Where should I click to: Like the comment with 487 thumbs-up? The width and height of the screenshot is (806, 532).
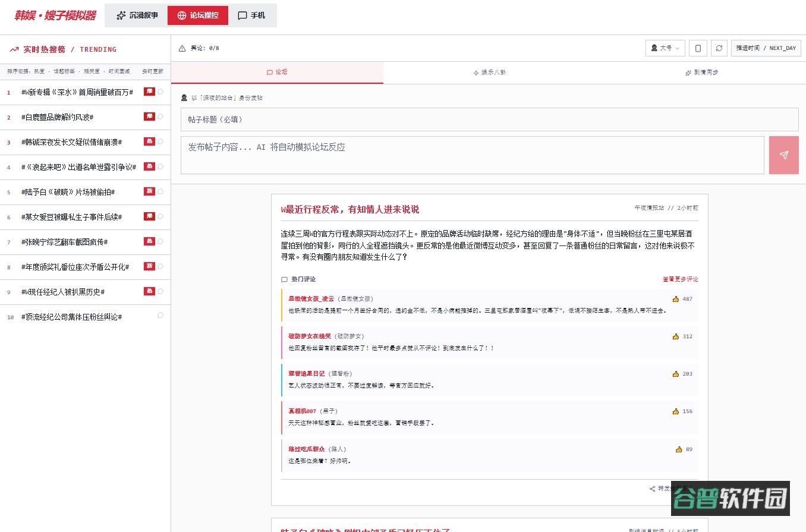(676, 299)
